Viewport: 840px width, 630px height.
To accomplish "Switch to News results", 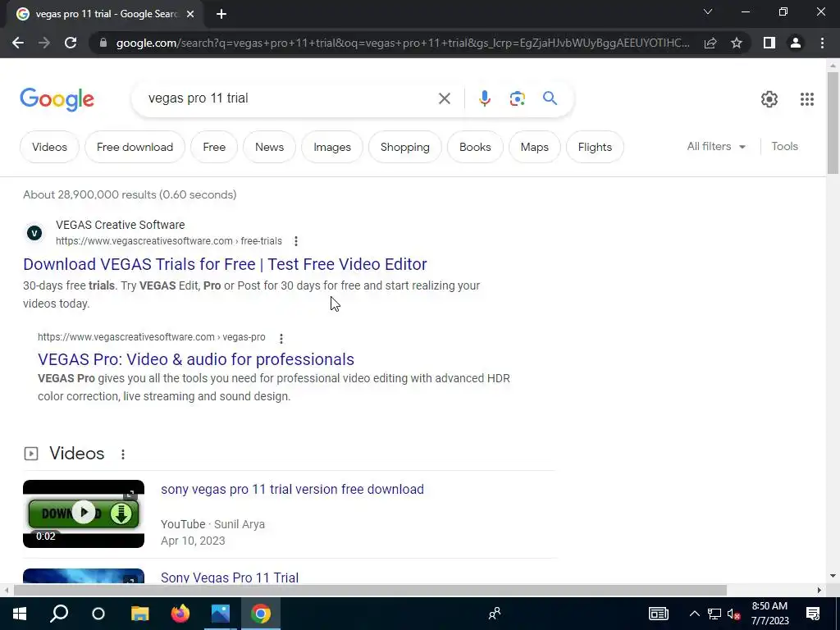I will pos(269,147).
